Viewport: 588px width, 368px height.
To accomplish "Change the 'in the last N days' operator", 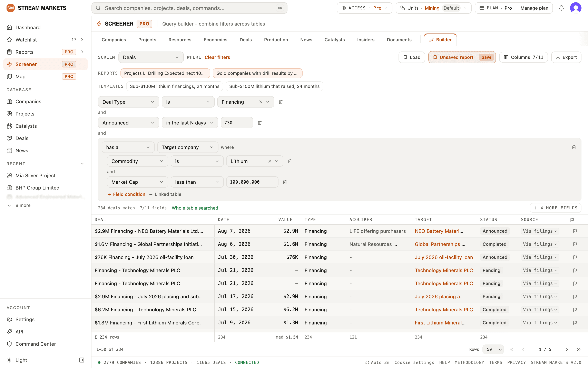I will pyautogui.click(x=190, y=123).
